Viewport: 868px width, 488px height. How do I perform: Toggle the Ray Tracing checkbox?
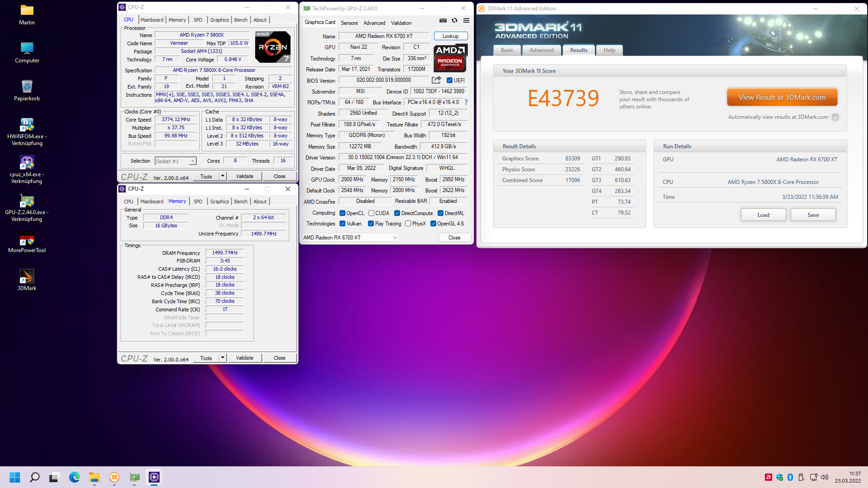point(371,224)
